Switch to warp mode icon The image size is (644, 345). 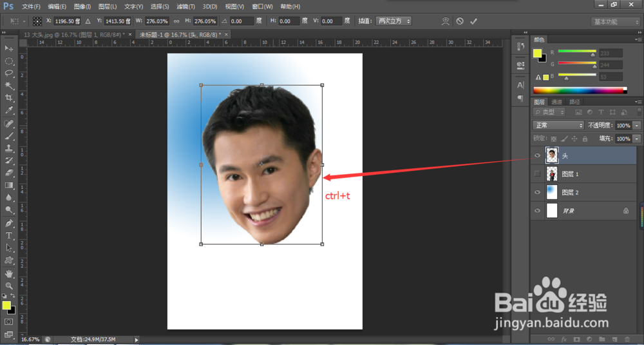coord(446,21)
